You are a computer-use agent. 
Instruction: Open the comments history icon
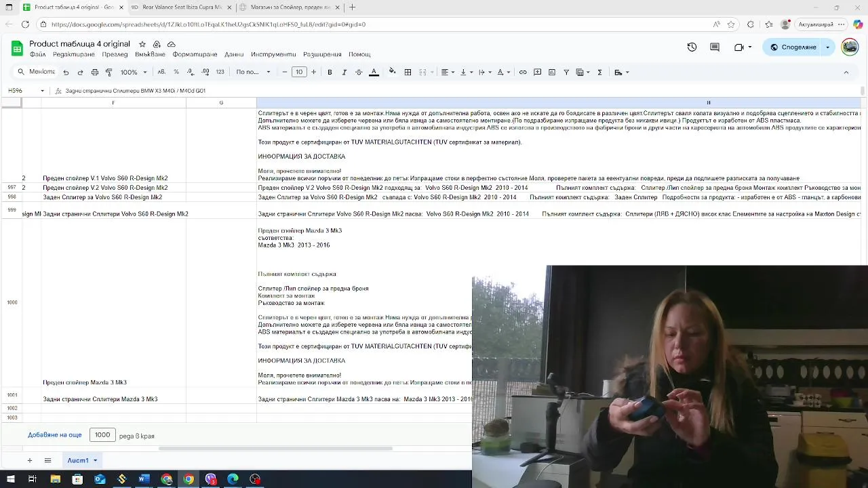point(715,47)
